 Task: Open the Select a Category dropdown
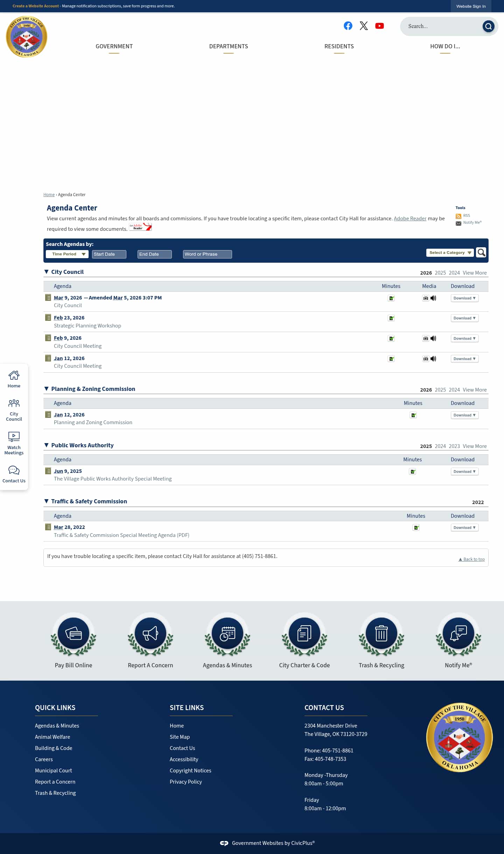[450, 253]
